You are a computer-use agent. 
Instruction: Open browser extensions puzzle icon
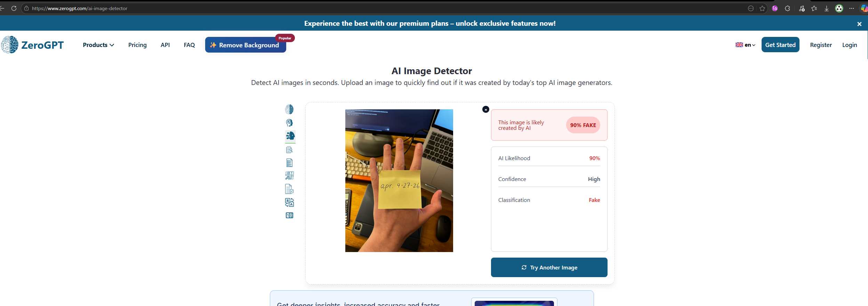click(788, 8)
